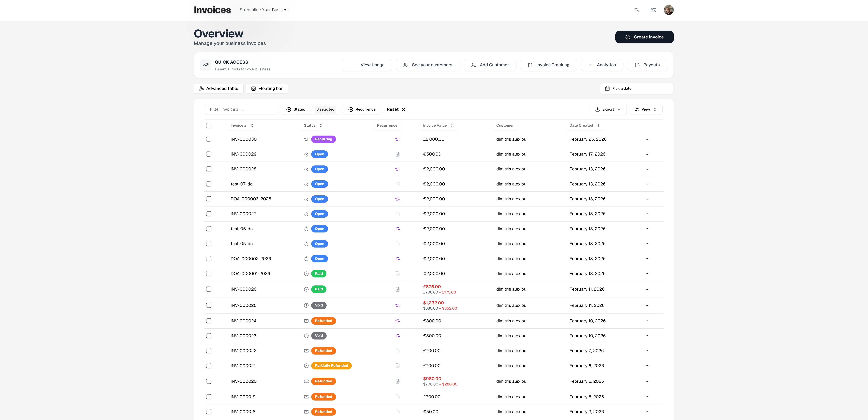The width and height of the screenshot is (868, 420).
Task: Click the Filter invoice number input field
Action: pyautogui.click(x=241, y=109)
